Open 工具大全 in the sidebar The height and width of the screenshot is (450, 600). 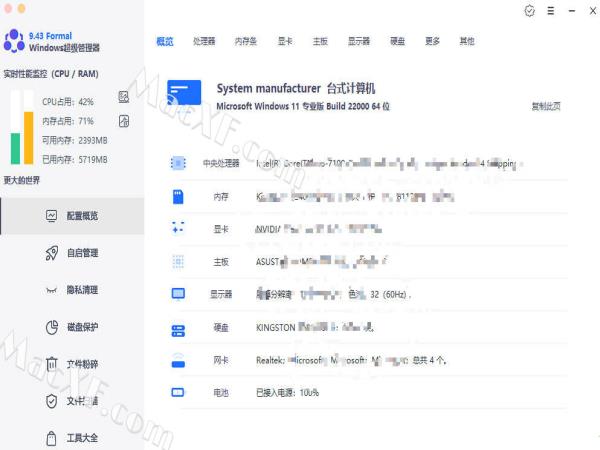tap(72, 438)
